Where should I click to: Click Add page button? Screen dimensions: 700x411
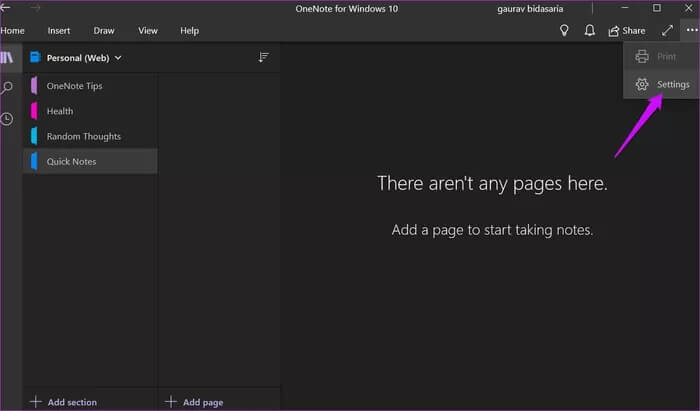[x=194, y=402]
